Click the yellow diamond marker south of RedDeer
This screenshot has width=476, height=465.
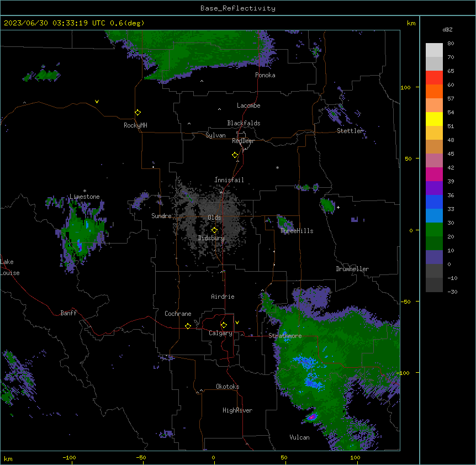tap(235, 155)
